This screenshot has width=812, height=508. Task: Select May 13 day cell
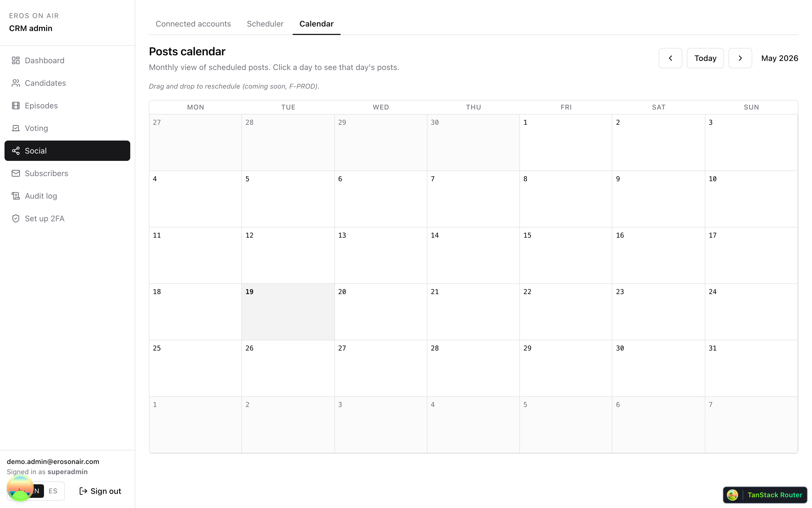381,255
